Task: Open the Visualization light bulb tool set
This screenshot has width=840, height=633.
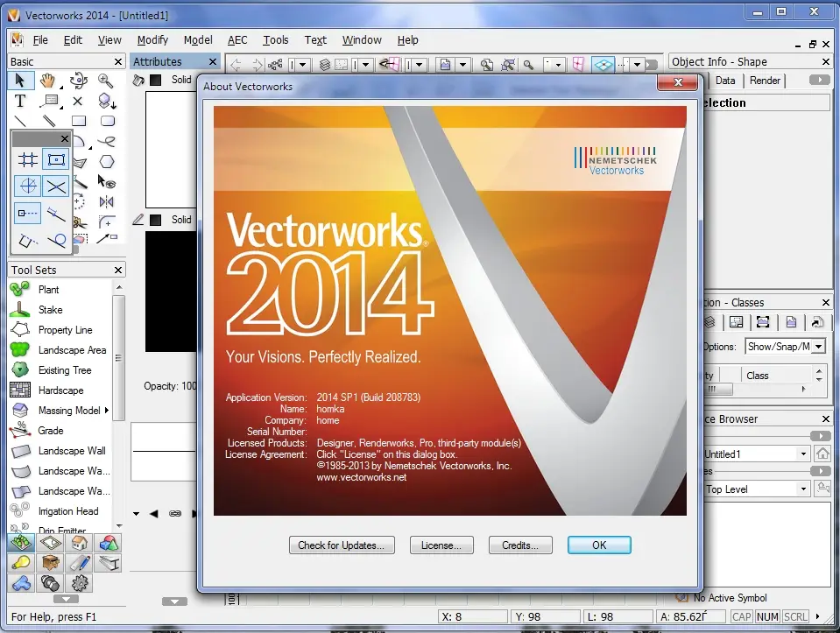Action: [21, 563]
